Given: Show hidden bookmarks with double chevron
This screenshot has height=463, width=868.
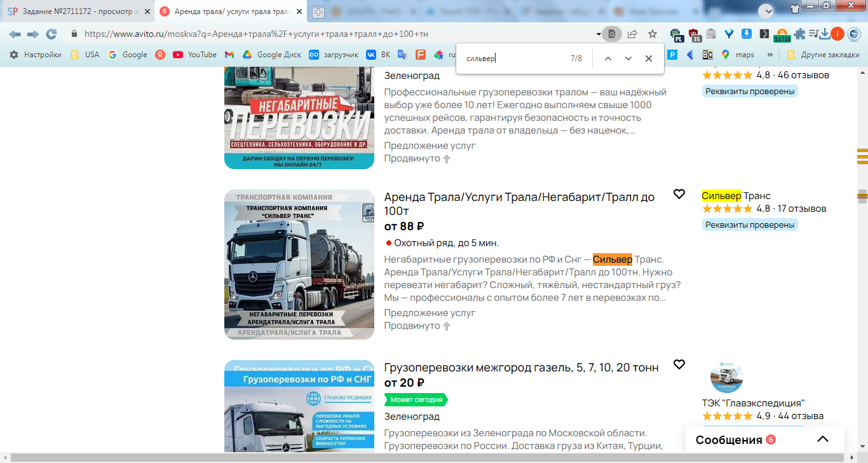Looking at the screenshot, I should coord(771,55).
